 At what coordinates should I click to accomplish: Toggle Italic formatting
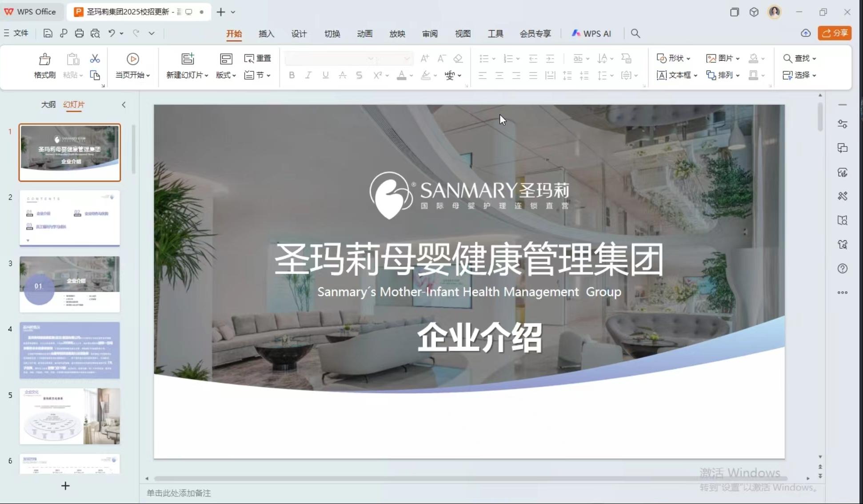(x=308, y=75)
